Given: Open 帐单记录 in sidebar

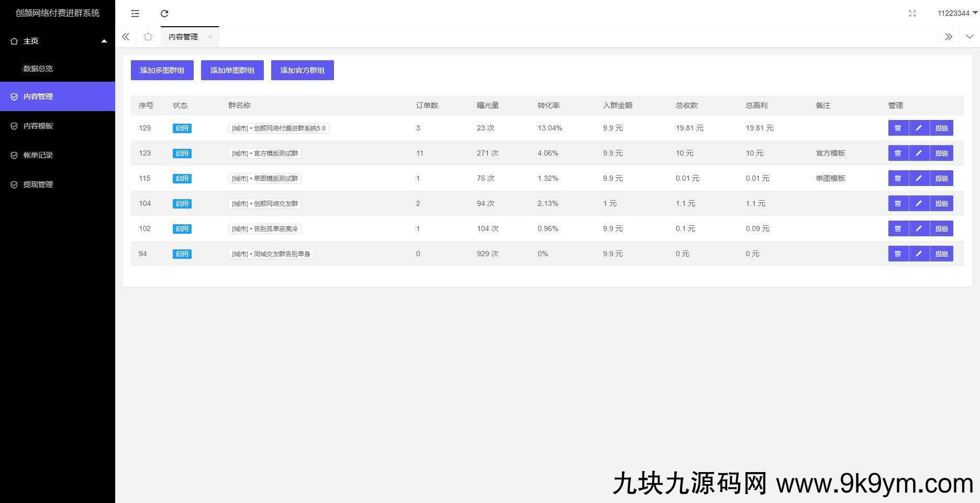Looking at the screenshot, I should pos(38,155).
